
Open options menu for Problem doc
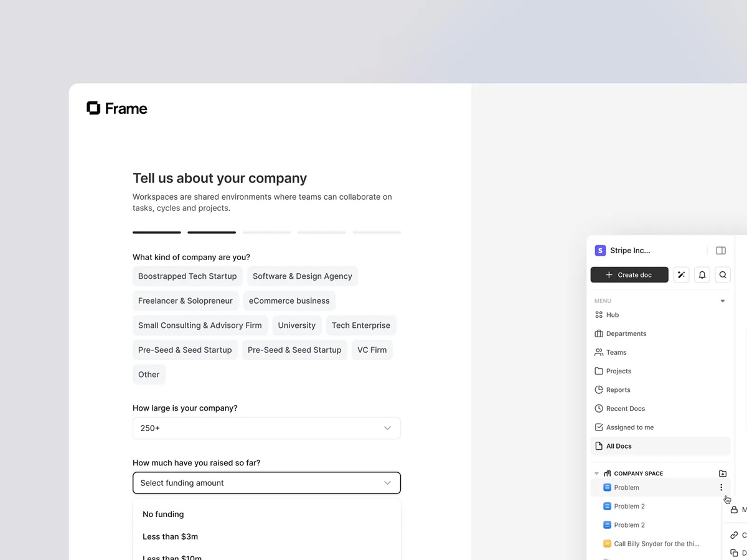click(721, 487)
